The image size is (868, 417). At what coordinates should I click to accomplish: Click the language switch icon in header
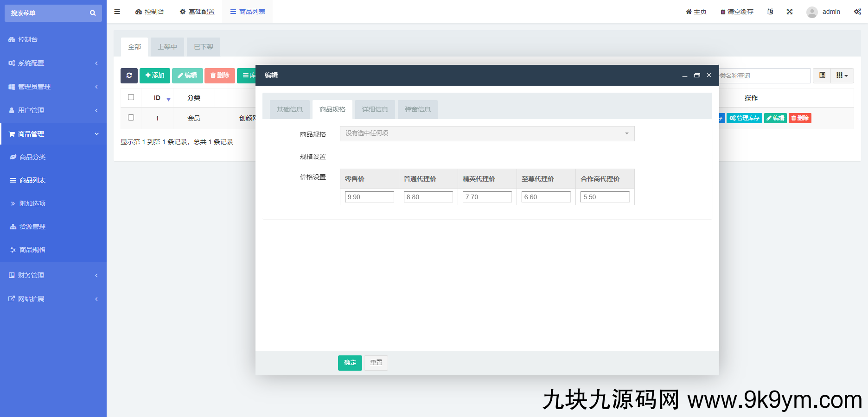(x=770, y=12)
